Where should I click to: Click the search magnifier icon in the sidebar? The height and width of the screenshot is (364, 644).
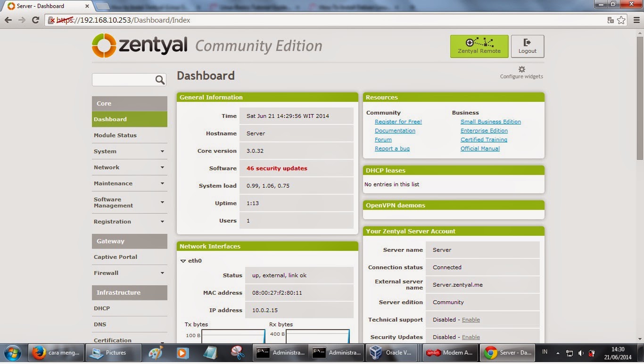coord(160,80)
